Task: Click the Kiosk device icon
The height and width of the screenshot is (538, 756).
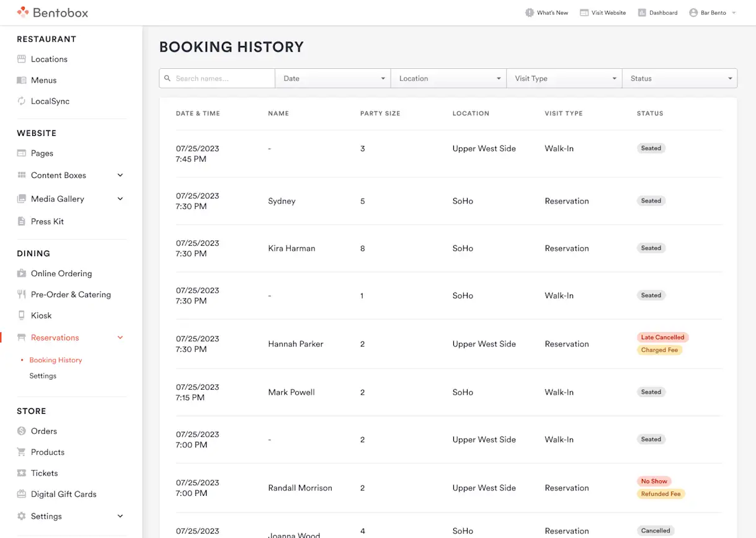Action: tap(22, 315)
